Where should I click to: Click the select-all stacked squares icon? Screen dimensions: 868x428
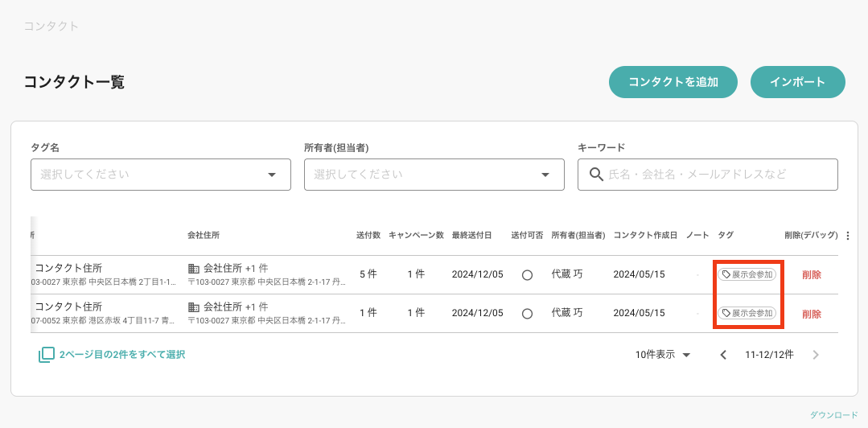pyautogui.click(x=47, y=355)
